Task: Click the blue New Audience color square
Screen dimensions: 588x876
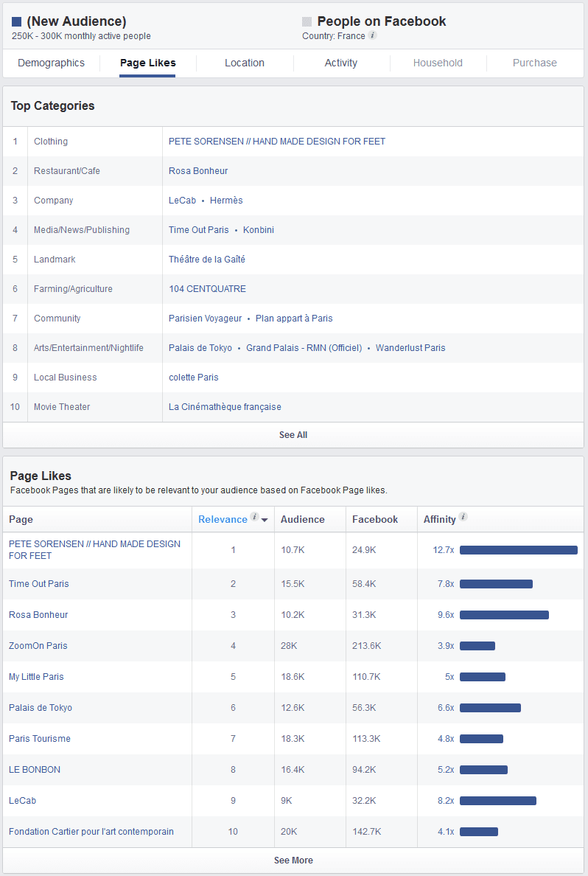Action: click(17, 22)
